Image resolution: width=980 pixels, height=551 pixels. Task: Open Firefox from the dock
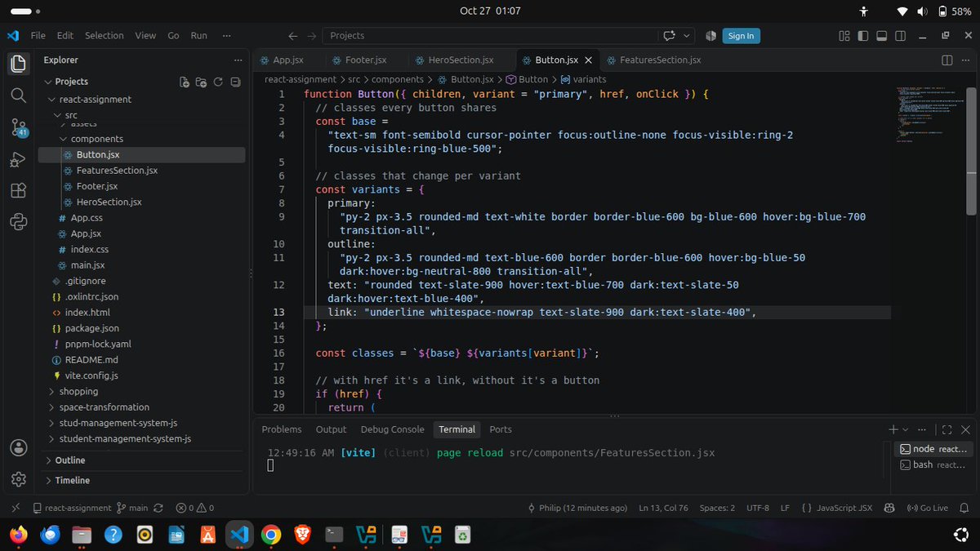tap(17, 535)
